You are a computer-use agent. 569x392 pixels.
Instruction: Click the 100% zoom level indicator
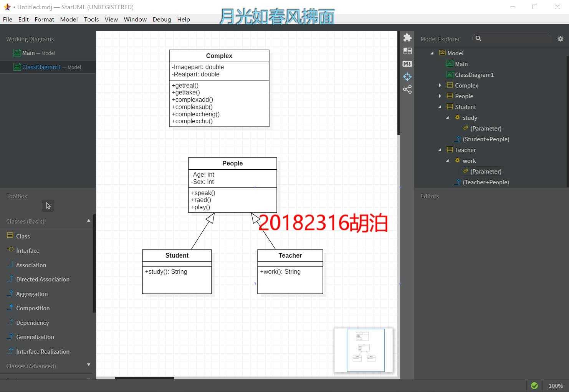click(x=556, y=386)
